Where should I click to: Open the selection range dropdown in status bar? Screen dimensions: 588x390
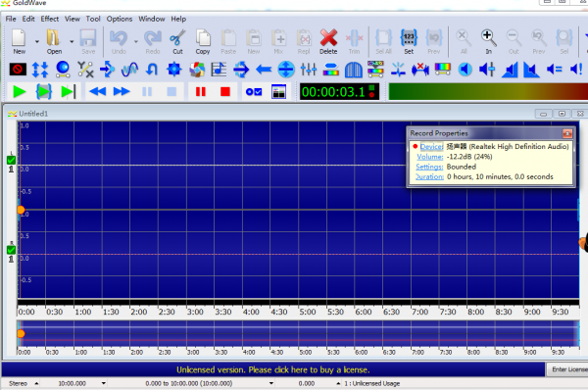[x=271, y=383]
